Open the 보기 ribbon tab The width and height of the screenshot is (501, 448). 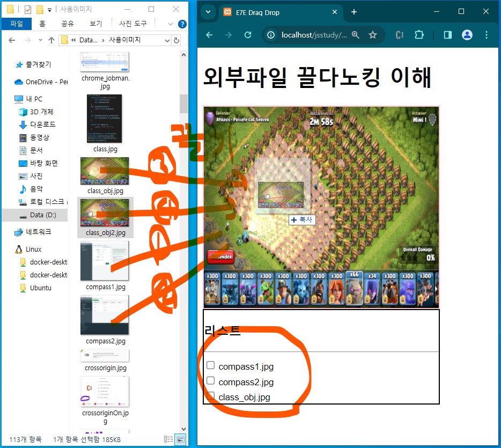[x=95, y=24]
